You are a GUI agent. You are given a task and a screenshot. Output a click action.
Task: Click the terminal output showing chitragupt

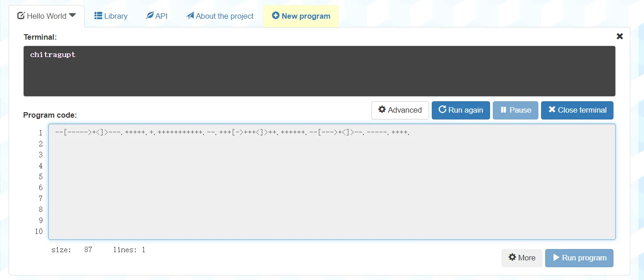coord(53,55)
